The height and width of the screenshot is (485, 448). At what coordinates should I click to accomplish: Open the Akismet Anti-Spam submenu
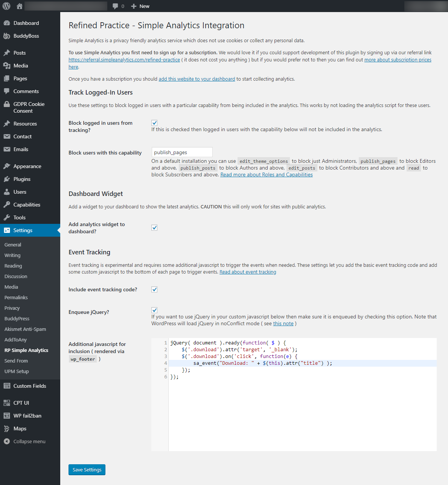pyautogui.click(x=25, y=329)
